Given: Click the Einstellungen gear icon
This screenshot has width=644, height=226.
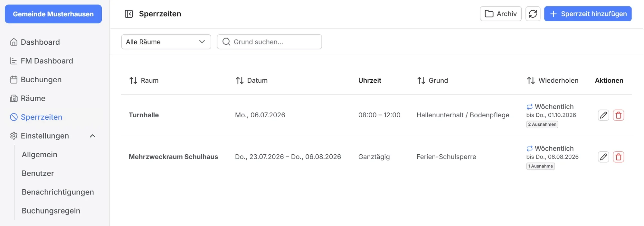Looking at the screenshot, I should click(14, 136).
